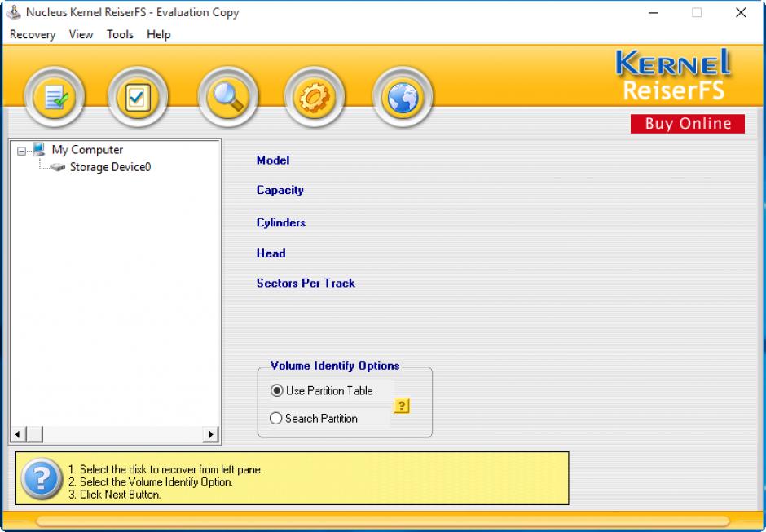
Task: Open the Recovery menu
Action: pos(33,35)
